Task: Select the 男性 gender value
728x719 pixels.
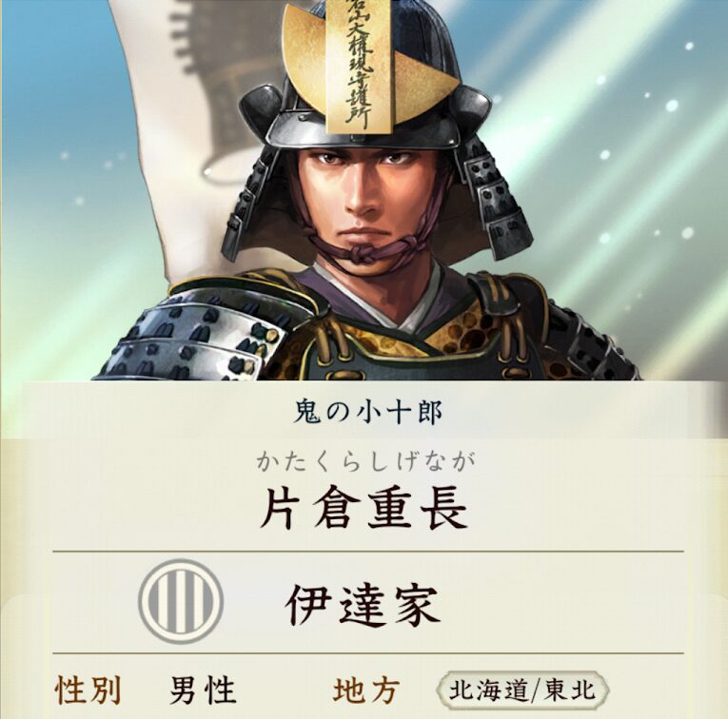Action: coord(203,690)
